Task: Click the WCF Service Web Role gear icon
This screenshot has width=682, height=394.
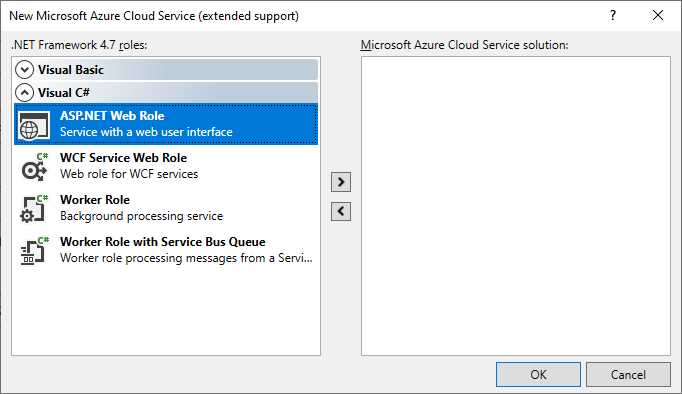Action: click(x=34, y=167)
